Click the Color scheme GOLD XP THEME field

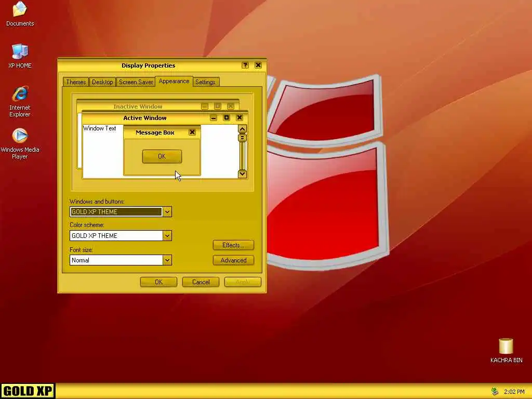pos(116,235)
